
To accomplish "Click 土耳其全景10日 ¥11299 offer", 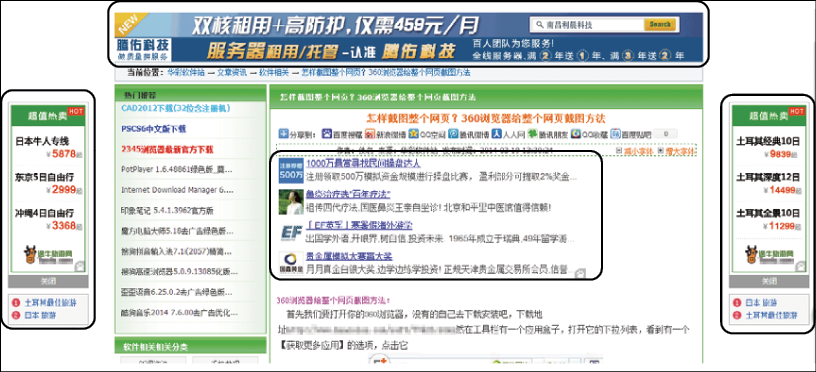I will (769, 219).
